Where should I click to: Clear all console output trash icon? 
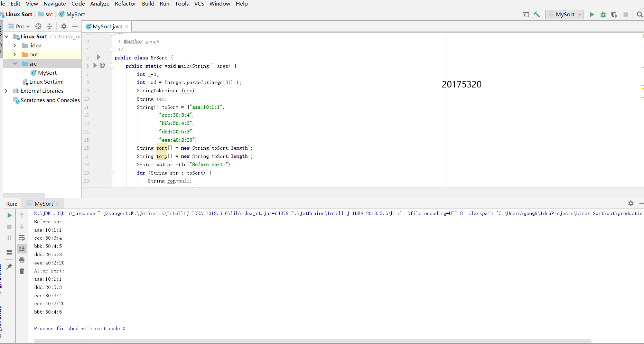coord(22,271)
